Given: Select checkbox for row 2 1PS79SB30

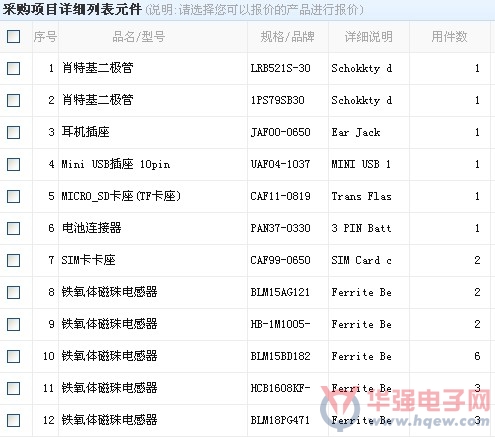Looking at the screenshot, I should pyautogui.click(x=13, y=100).
